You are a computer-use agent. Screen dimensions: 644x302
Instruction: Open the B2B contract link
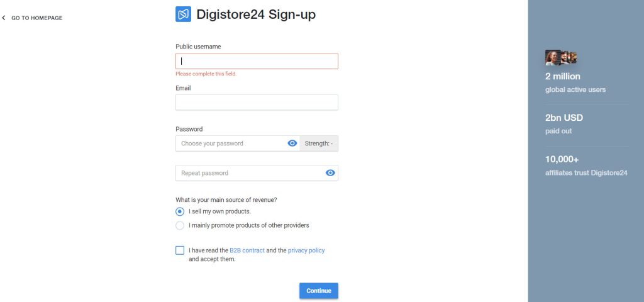click(x=247, y=250)
